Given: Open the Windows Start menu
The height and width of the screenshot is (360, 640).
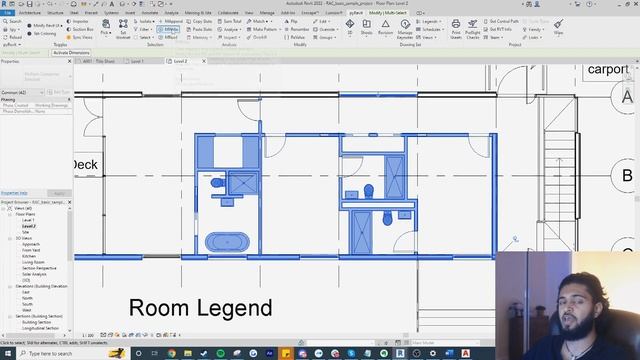Looking at the screenshot, I should 8,353.
